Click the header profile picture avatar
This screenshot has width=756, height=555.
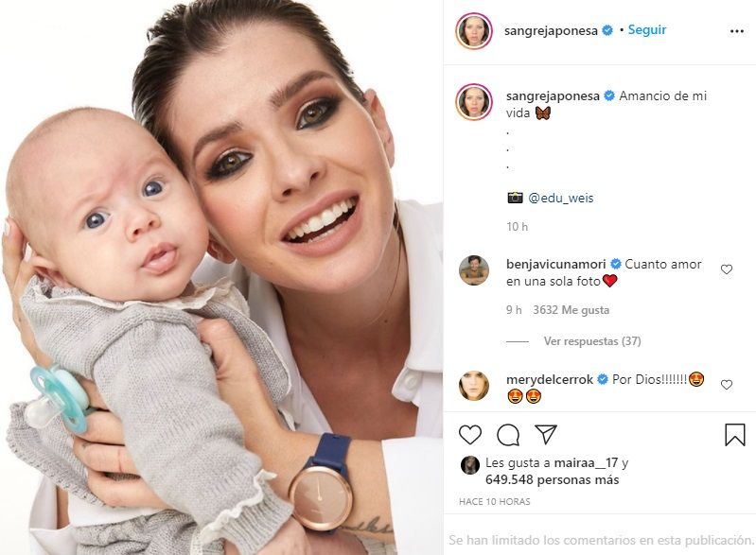[x=474, y=31]
